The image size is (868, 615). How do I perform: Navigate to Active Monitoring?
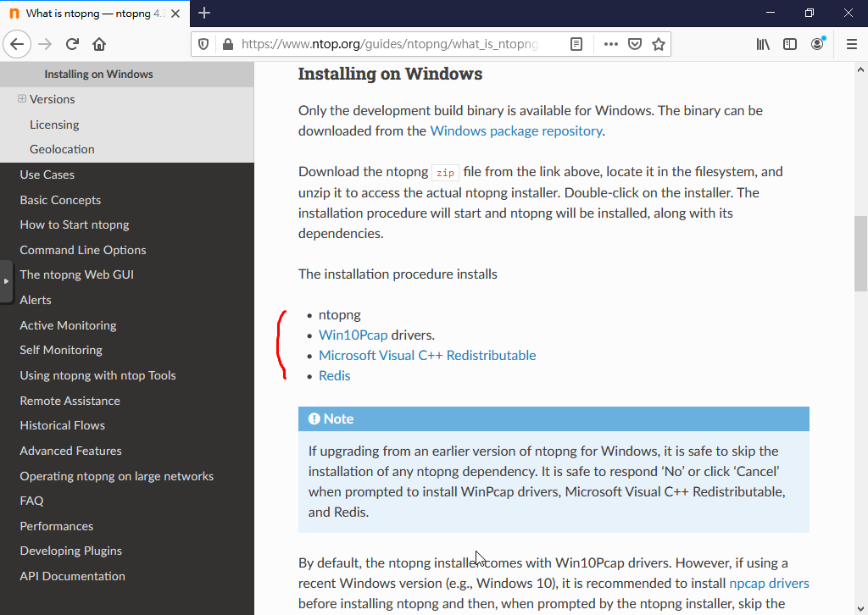pyautogui.click(x=68, y=326)
